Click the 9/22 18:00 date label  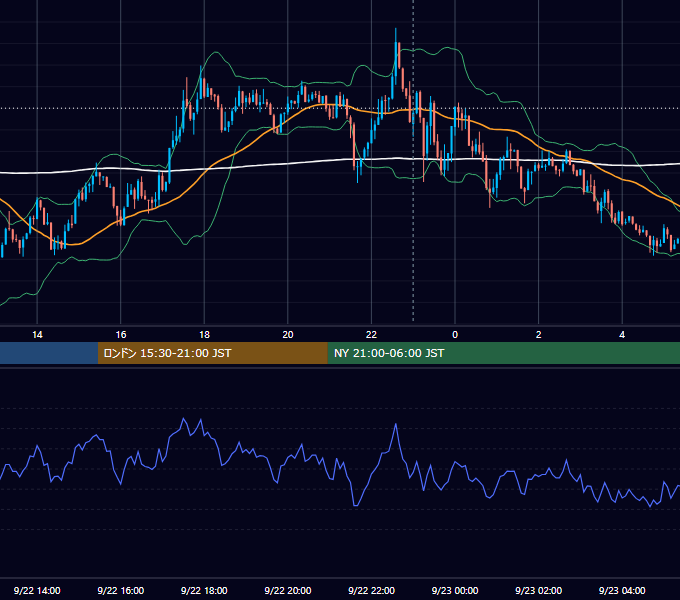pyautogui.click(x=204, y=590)
